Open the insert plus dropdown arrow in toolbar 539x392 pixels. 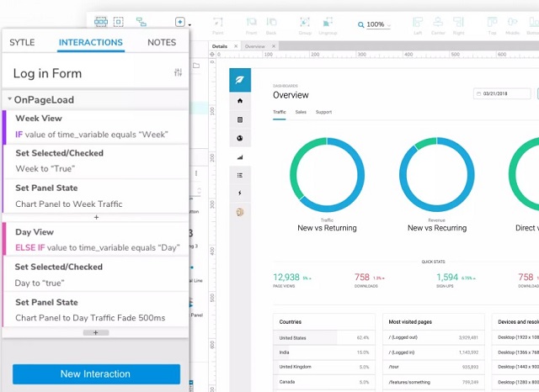point(189,24)
